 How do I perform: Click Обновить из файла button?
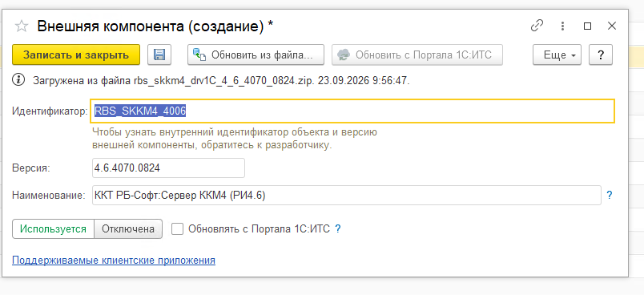[256, 55]
